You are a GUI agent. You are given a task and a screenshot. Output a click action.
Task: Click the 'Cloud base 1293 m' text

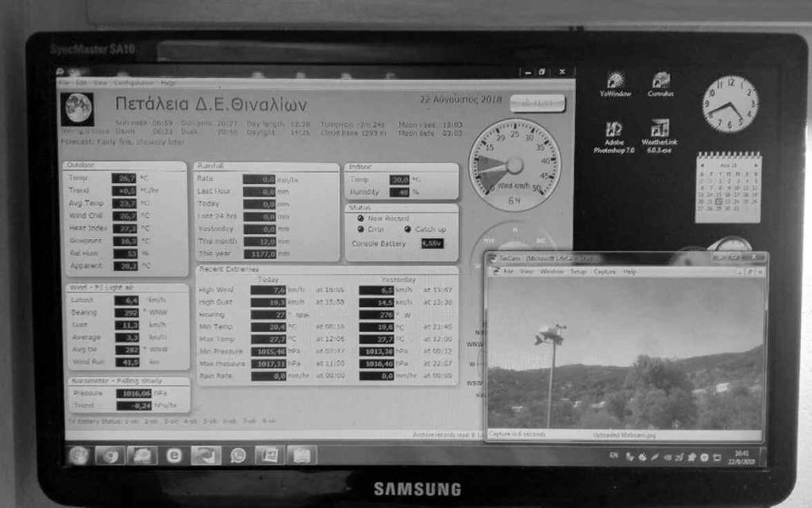pyautogui.click(x=353, y=133)
